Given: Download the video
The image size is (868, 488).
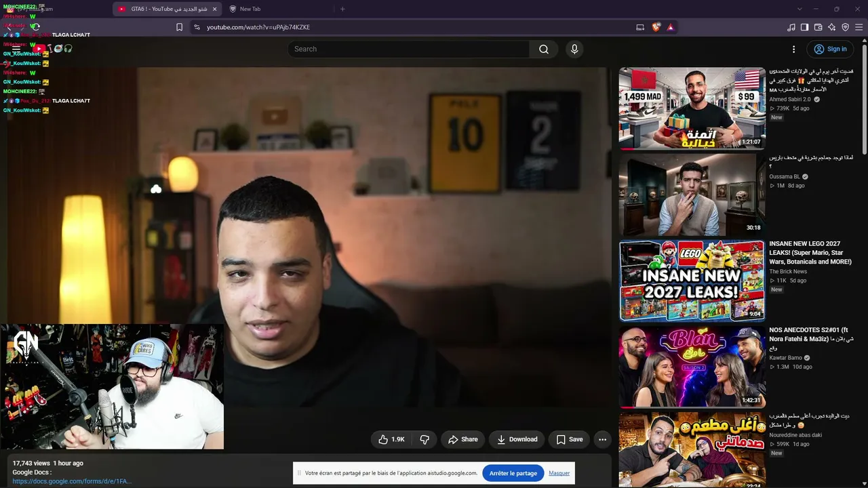Looking at the screenshot, I should [517, 439].
